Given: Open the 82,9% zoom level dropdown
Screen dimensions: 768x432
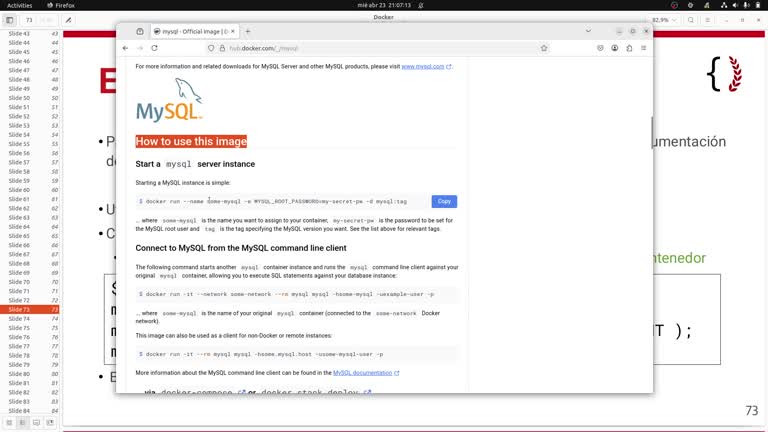Looking at the screenshot, I should click(664, 20).
